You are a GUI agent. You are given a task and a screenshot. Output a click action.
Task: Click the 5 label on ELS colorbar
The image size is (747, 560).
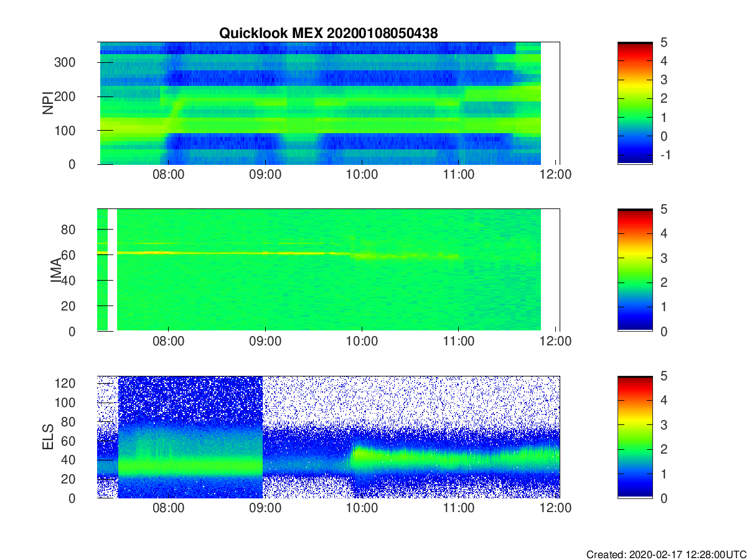663,376
